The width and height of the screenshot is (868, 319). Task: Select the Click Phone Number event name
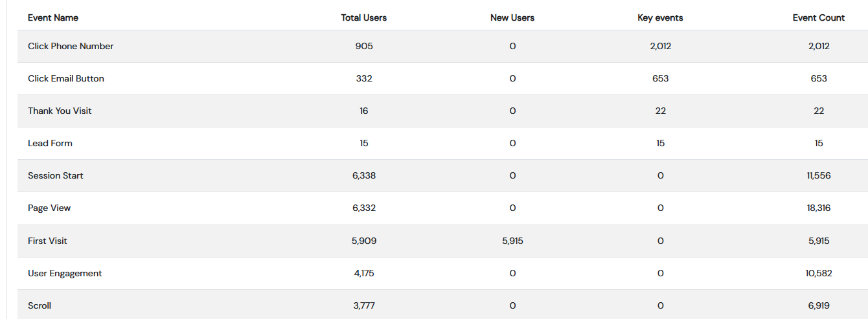[71, 46]
